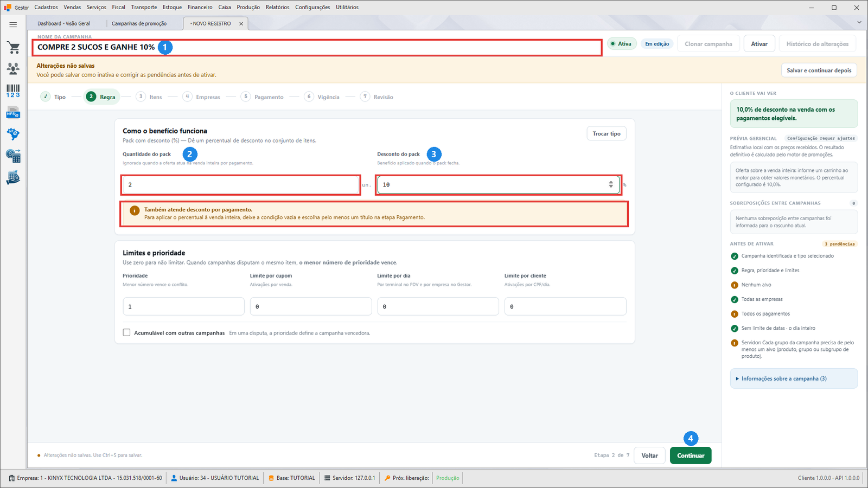868x488 pixels.
Task: Go to step 7 Revisão
Action: pyautogui.click(x=377, y=97)
